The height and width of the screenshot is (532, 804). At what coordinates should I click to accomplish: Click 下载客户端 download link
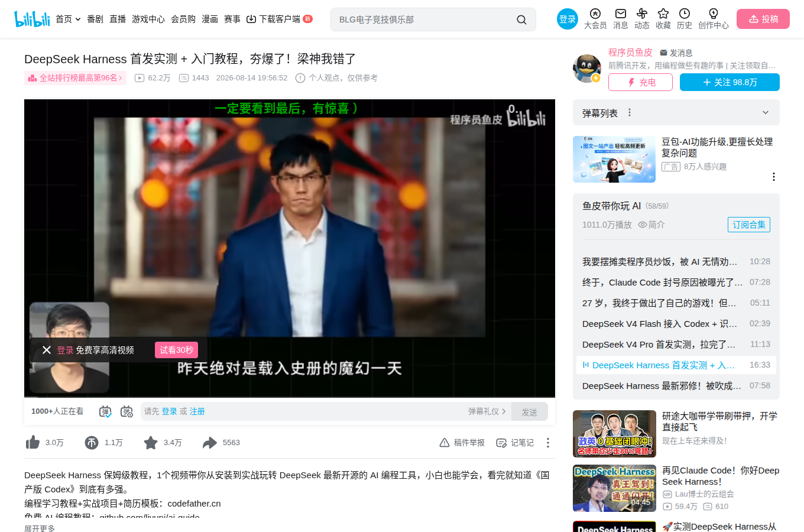click(x=279, y=19)
